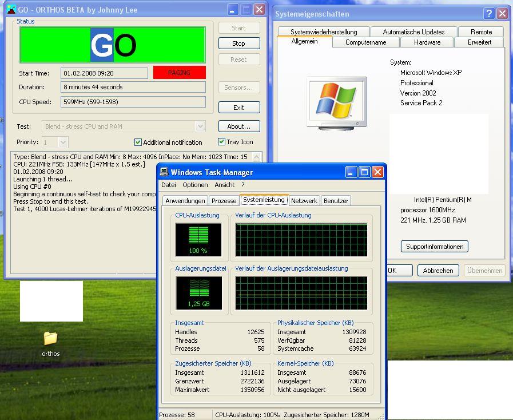Viewport: 513px width, 420px height.
Task: Select the Allgemein tab
Action: click(305, 41)
